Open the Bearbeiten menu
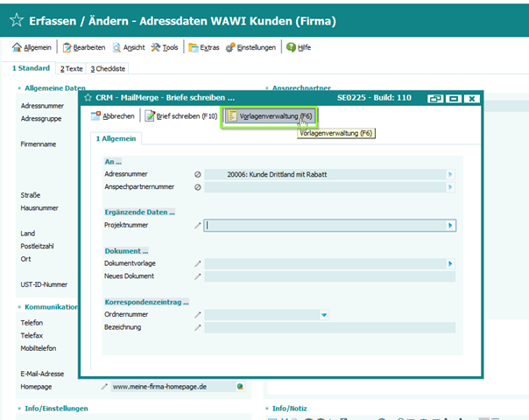This screenshot has width=529, height=420. 85,47
